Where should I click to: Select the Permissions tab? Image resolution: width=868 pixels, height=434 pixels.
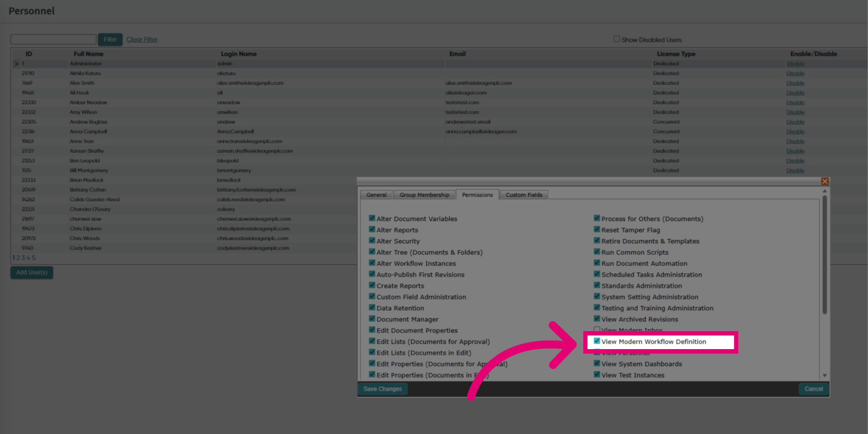477,195
